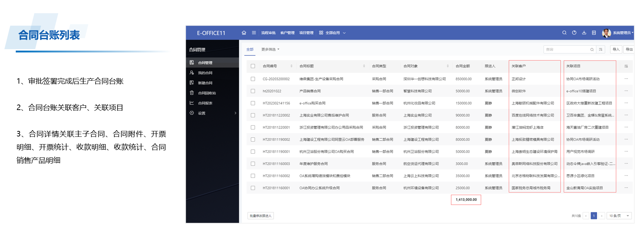The width and height of the screenshot is (644, 234).
Task: Open 流程审批 in the top menu
Action: tap(268, 33)
